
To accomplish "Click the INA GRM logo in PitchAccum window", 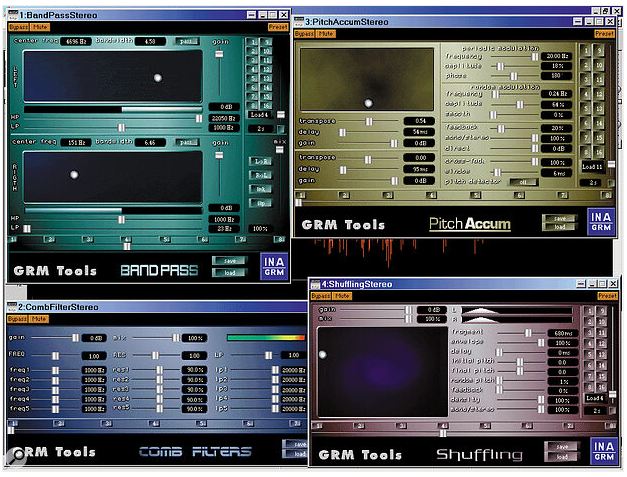I will [x=601, y=222].
